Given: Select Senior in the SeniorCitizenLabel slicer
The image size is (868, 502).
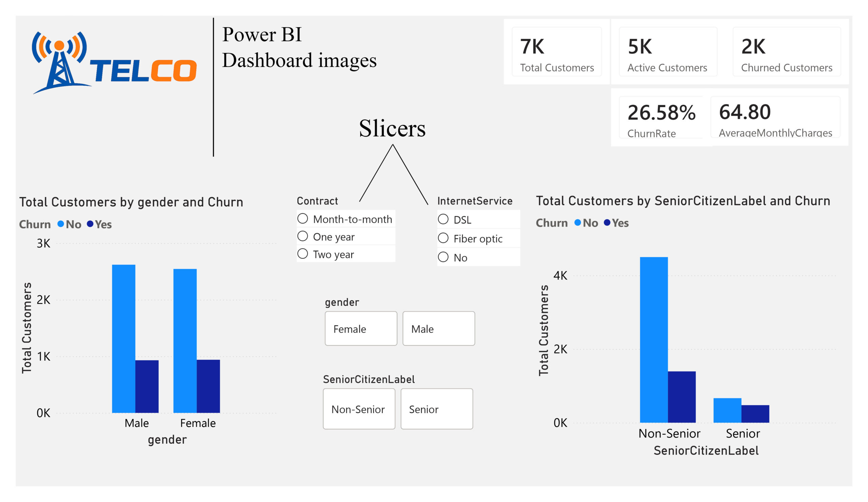Looking at the screenshot, I should pos(437,409).
